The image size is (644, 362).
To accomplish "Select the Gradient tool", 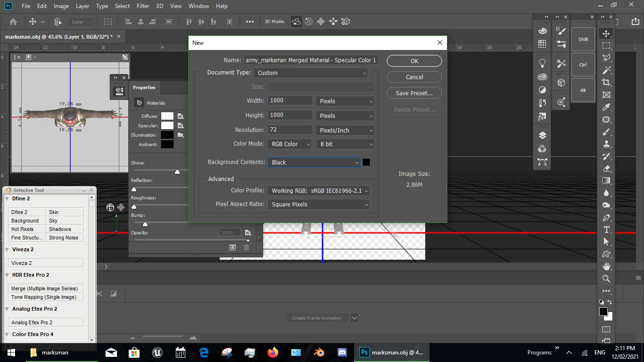I will [x=606, y=181].
